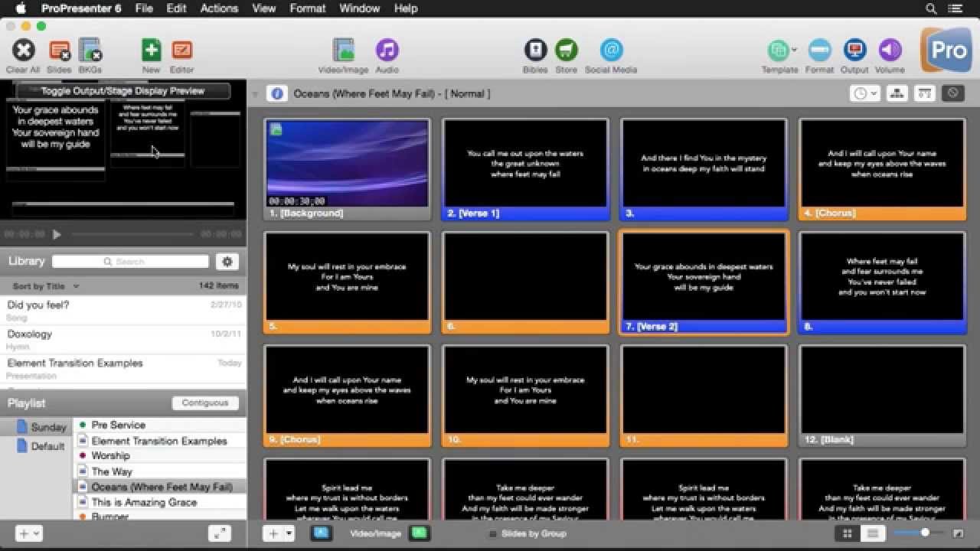
Task: Click the add slide plus button
Action: [273, 533]
